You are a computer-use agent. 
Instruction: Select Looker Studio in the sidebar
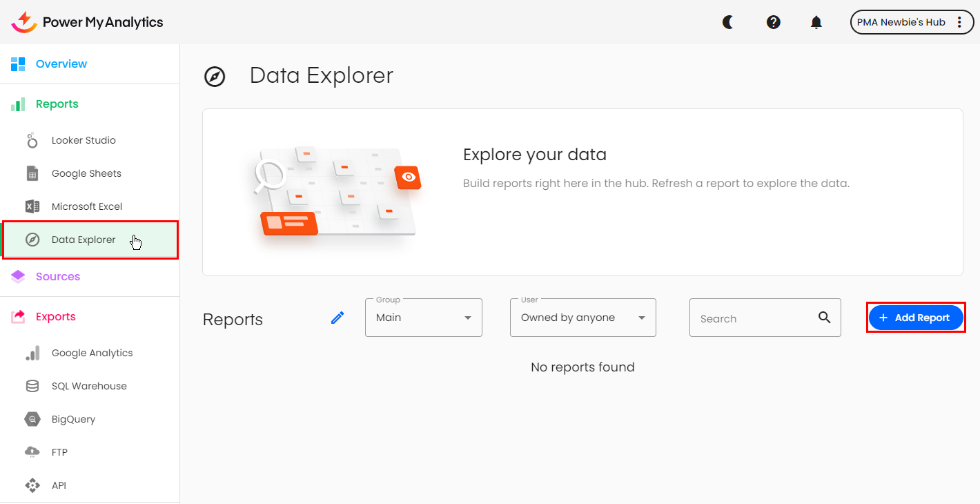coord(84,140)
